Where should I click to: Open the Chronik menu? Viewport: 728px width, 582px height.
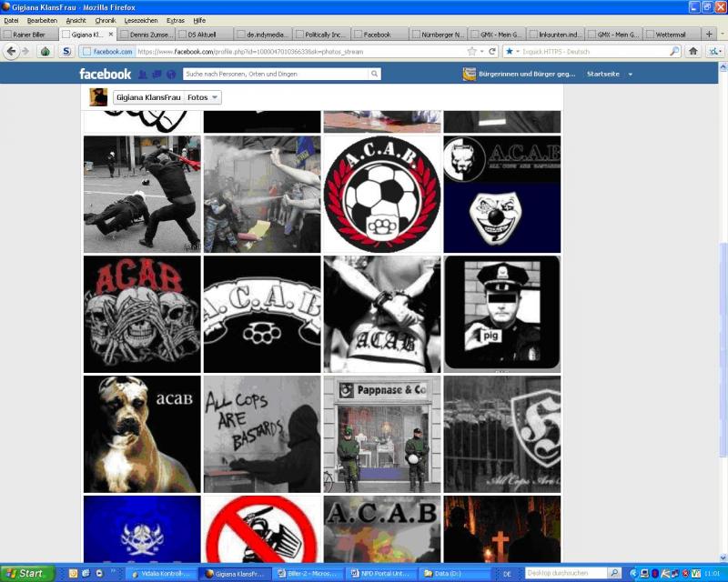106,20
